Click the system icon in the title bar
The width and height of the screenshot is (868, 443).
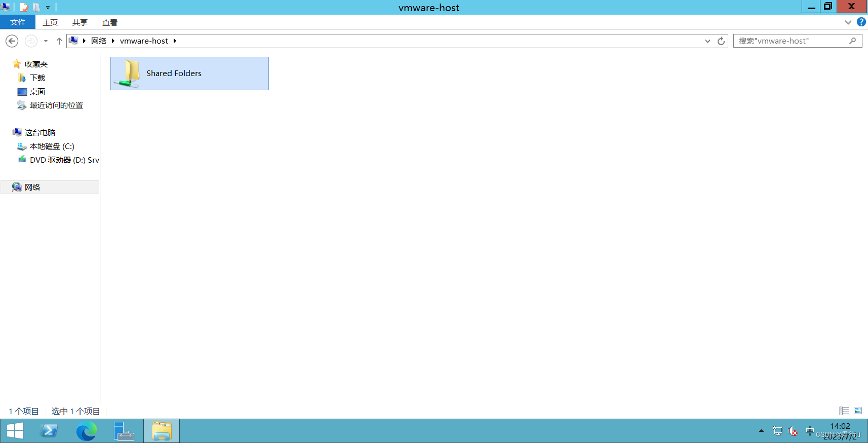pyautogui.click(x=6, y=7)
